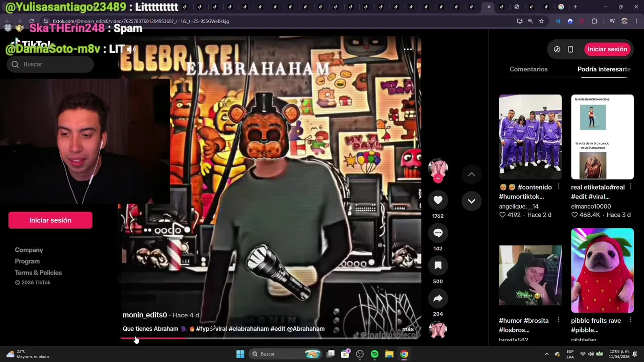The image size is (644, 362).
Task: Open options dots on #contenido card
Action: [x=558, y=187]
